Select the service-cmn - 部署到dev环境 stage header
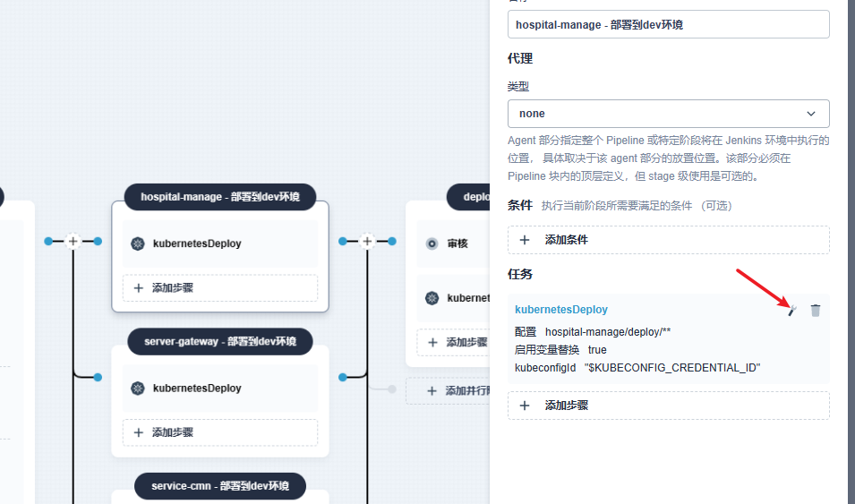 click(x=220, y=486)
